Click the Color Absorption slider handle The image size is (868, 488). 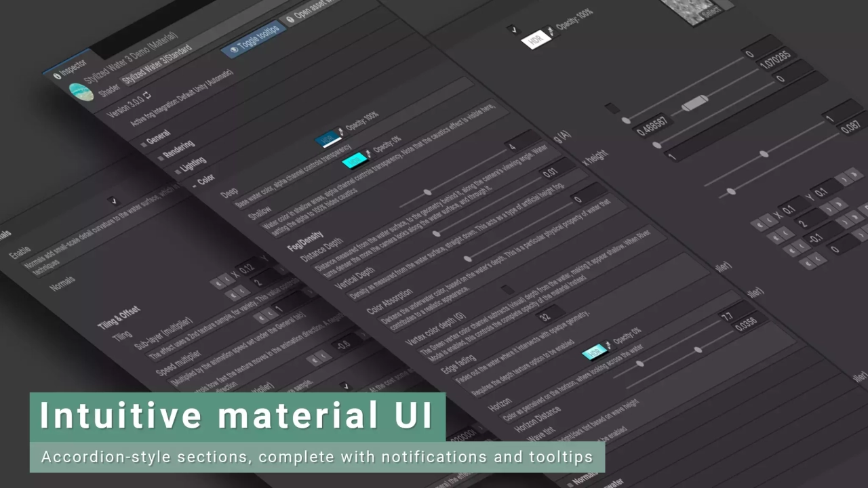point(467,259)
